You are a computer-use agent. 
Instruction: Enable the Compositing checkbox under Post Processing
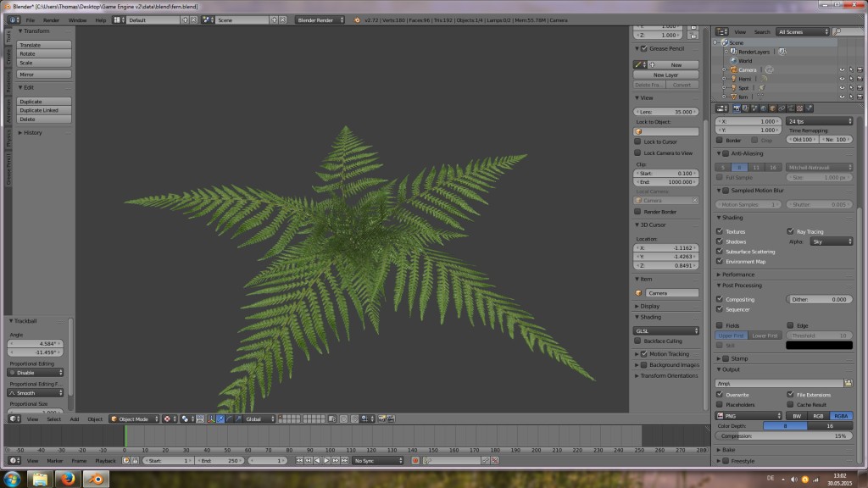pos(719,298)
